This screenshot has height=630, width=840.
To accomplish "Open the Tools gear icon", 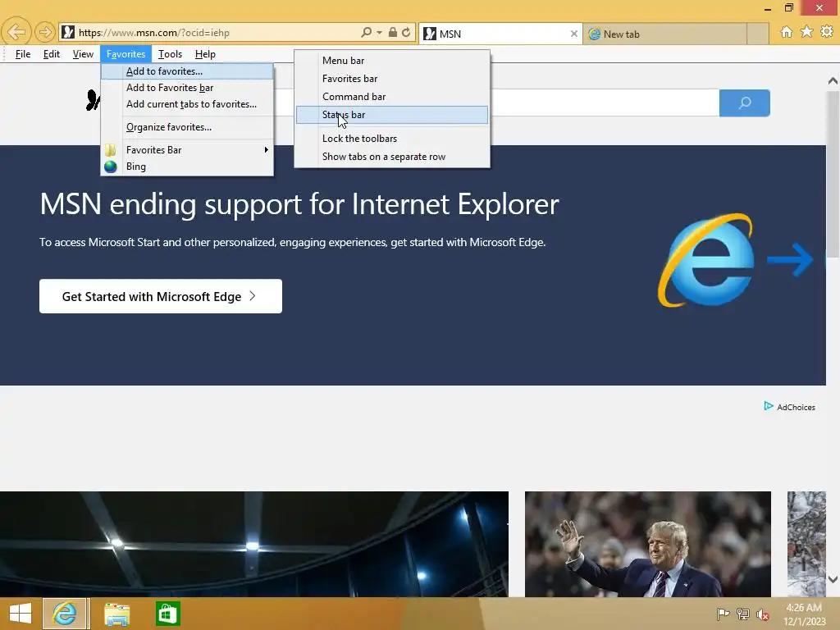I will (x=827, y=32).
